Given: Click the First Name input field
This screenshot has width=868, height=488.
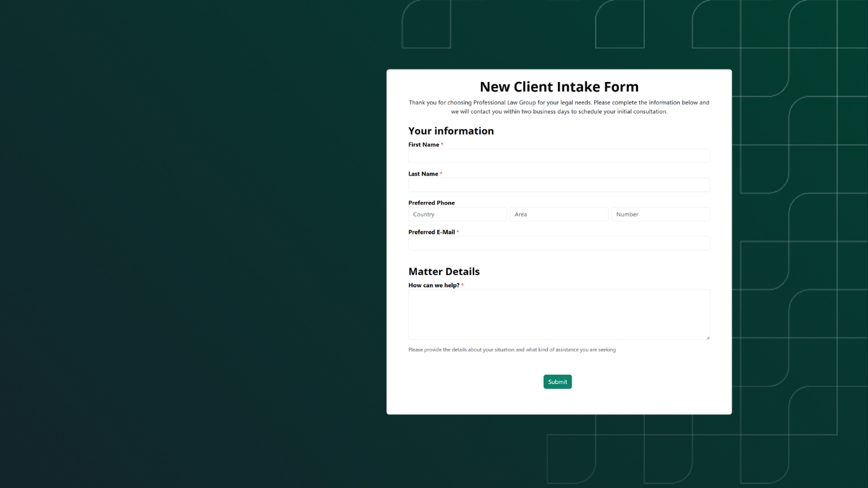Looking at the screenshot, I should pos(559,156).
